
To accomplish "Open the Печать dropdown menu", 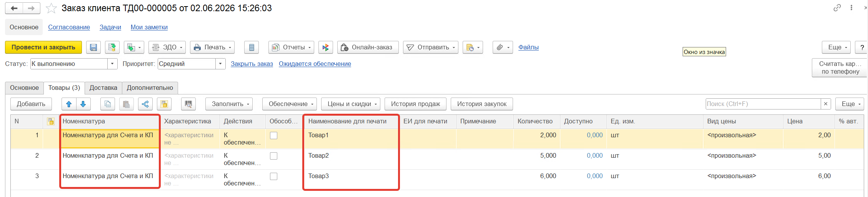I will tap(213, 47).
